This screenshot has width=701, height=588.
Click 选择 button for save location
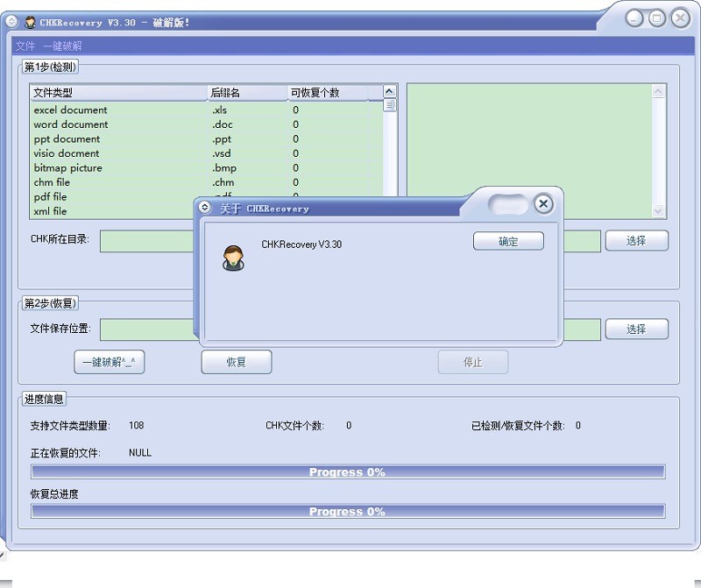point(637,329)
